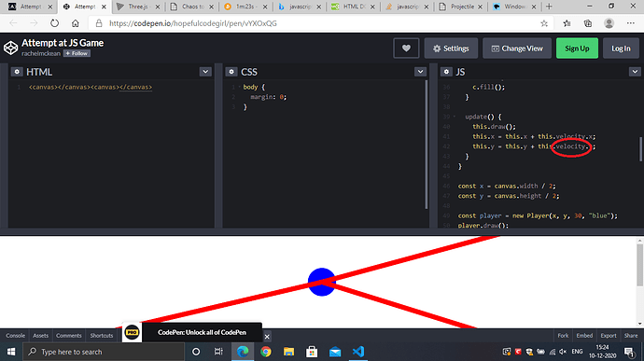
Task: Expand the CSS panel dropdown arrow
Action: pyautogui.click(x=420, y=72)
